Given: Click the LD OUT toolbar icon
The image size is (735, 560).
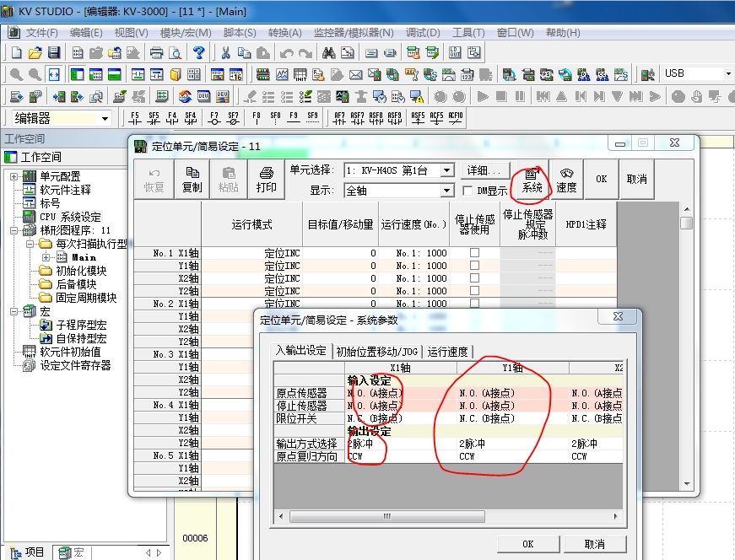Looking at the screenshot, I should 455,52.
